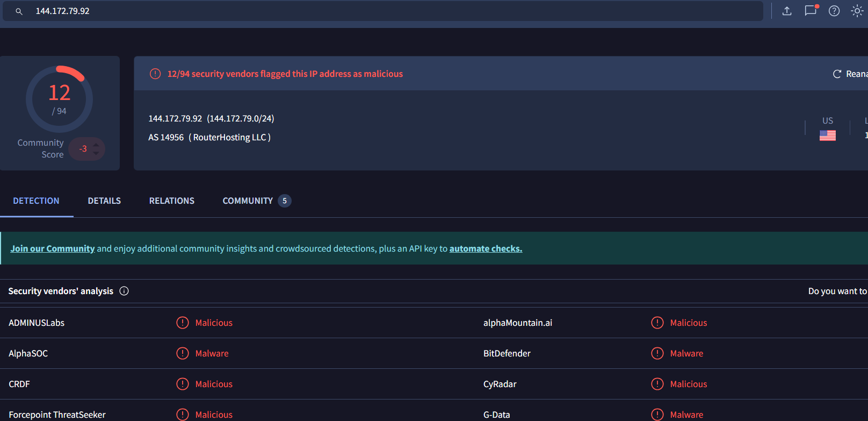Click the alert icon in the ADMINUSLabs row
Viewport: 868px width, 421px height.
pyautogui.click(x=183, y=323)
